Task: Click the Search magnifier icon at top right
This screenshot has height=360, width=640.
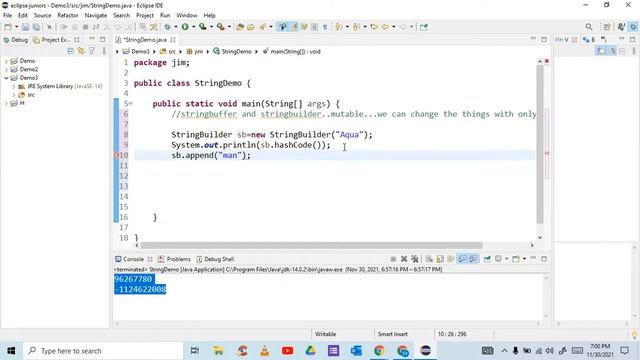Action: point(589,27)
